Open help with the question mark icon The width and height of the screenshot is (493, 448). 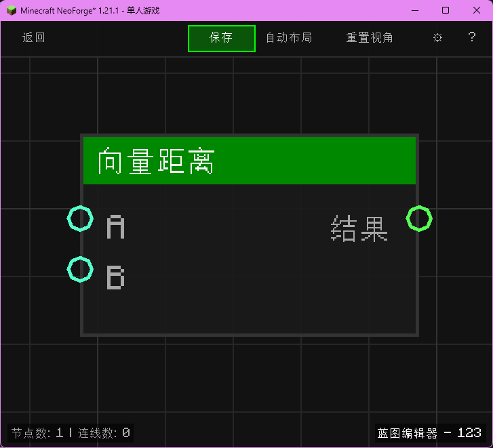pyautogui.click(x=472, y=38)
